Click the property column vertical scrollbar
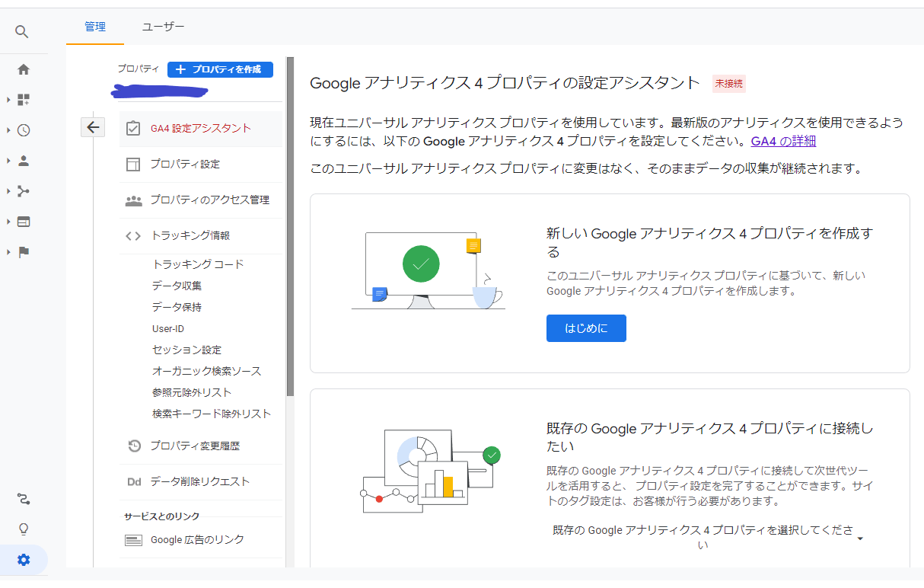Viewport: 924px width, 588px height. (x=290, y=228)
